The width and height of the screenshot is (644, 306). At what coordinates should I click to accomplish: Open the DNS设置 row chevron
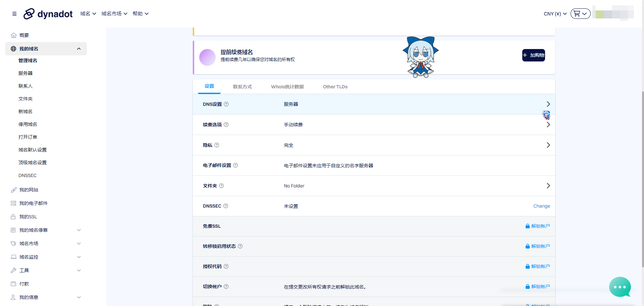coord(548,104)
